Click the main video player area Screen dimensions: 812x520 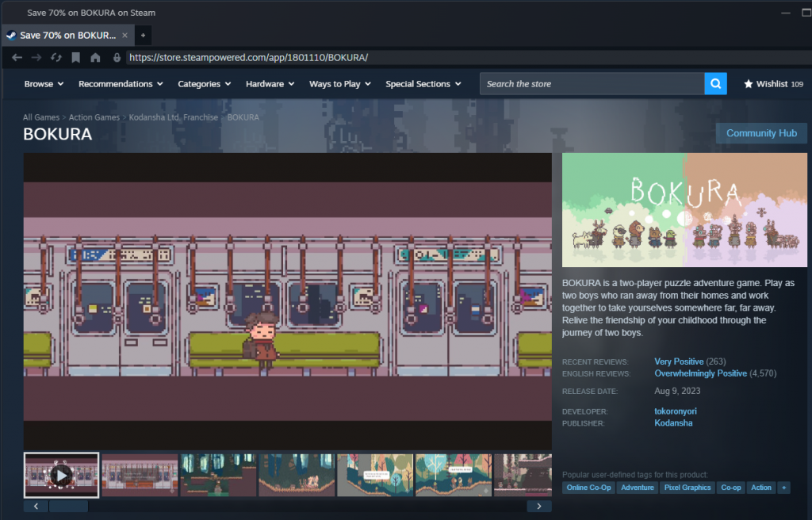(287, 301)
